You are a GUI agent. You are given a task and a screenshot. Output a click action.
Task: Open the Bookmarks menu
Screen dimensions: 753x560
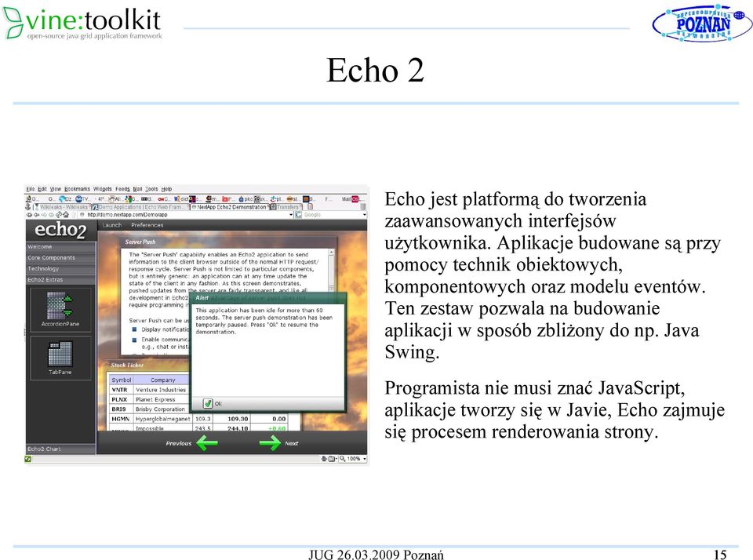(78, 189)
